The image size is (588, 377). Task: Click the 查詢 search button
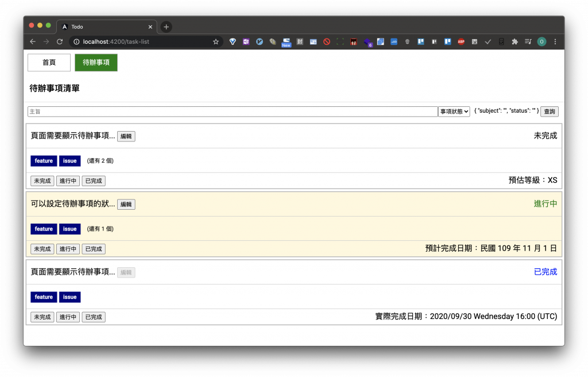click(x=550, y=111)
